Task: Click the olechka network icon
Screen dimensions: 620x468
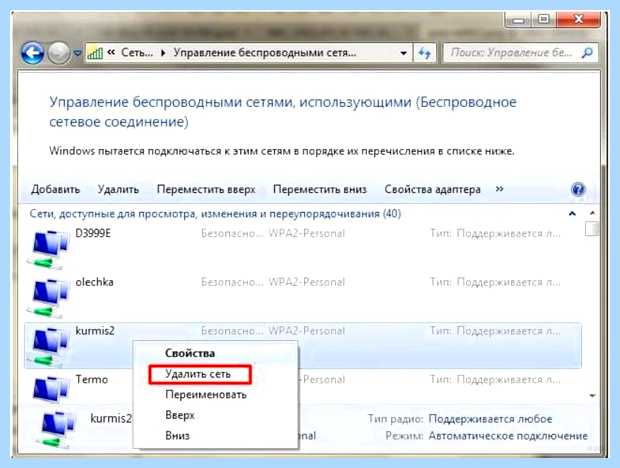Action: 49,297
